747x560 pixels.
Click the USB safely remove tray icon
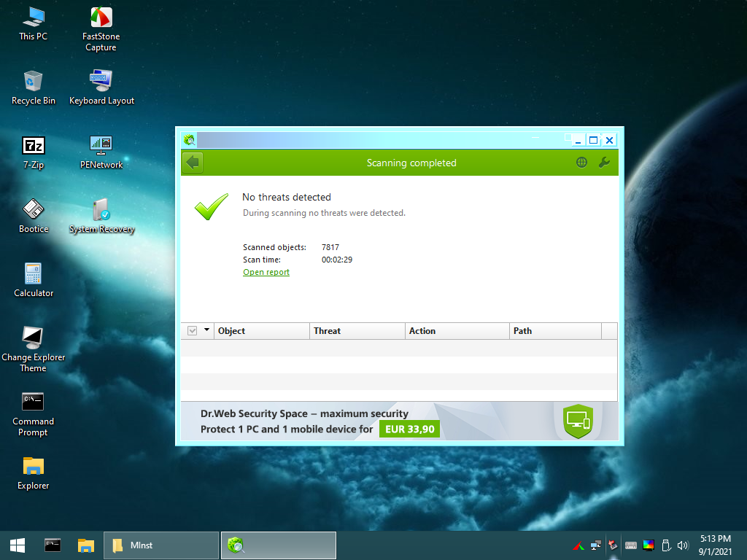[x=666, y=545]
